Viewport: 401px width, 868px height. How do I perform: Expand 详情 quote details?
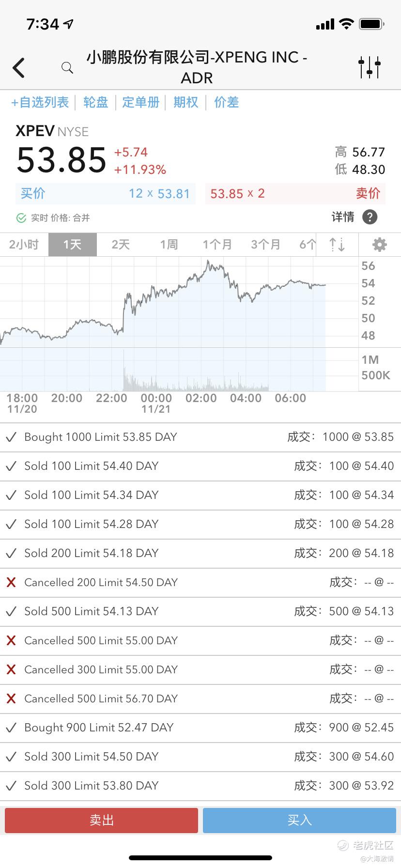pos(343,217)
